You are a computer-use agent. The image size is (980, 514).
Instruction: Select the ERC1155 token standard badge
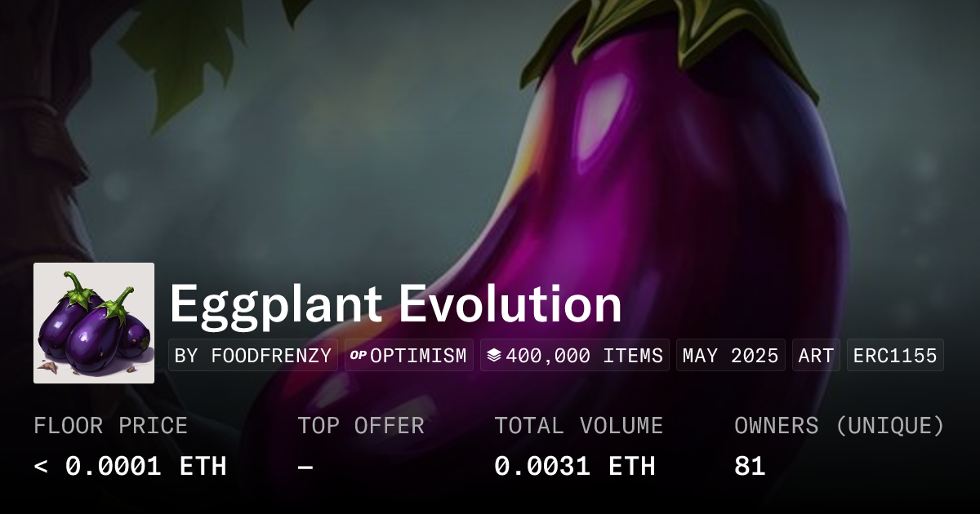[895, 356]
